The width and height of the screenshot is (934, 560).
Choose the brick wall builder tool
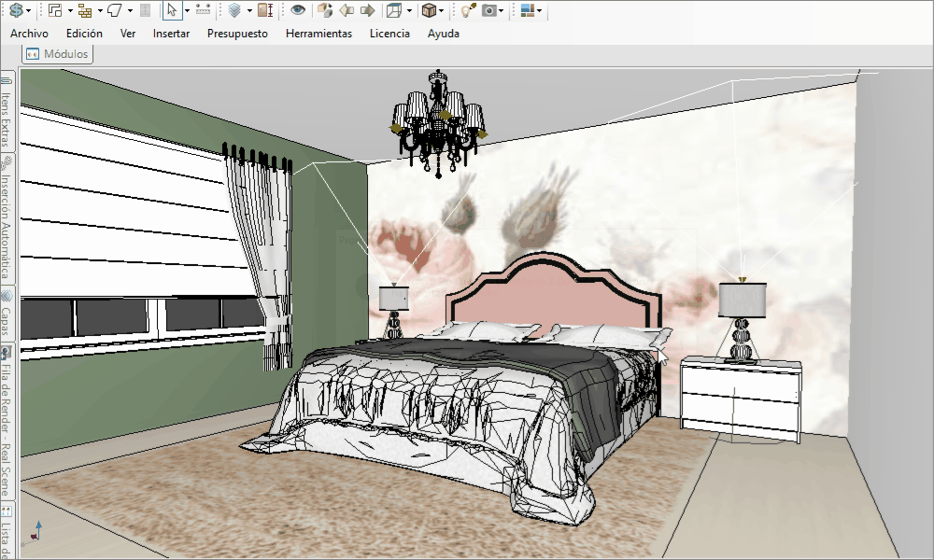click(85, 10)
